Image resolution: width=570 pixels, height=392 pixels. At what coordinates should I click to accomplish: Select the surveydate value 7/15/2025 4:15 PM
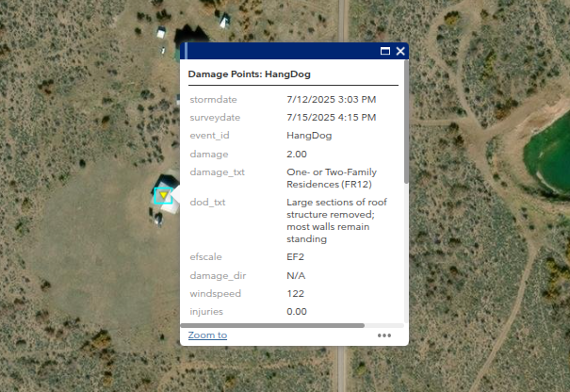pyautogui.click(x=332, y=118)
